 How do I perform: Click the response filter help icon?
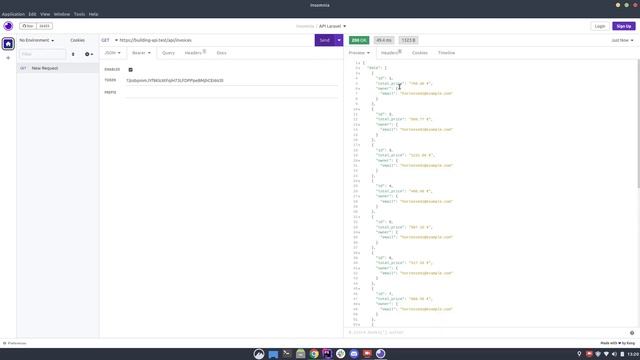pos(632,333)
